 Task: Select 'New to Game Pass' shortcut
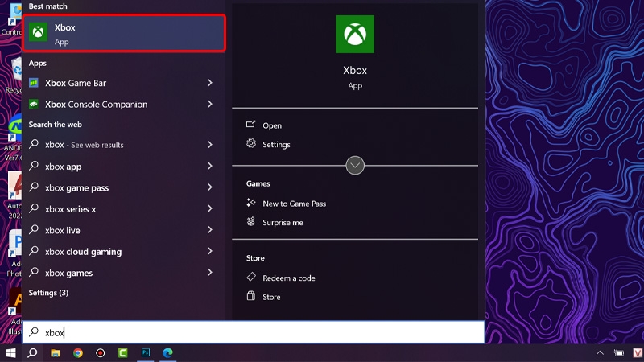pos(294,204)
